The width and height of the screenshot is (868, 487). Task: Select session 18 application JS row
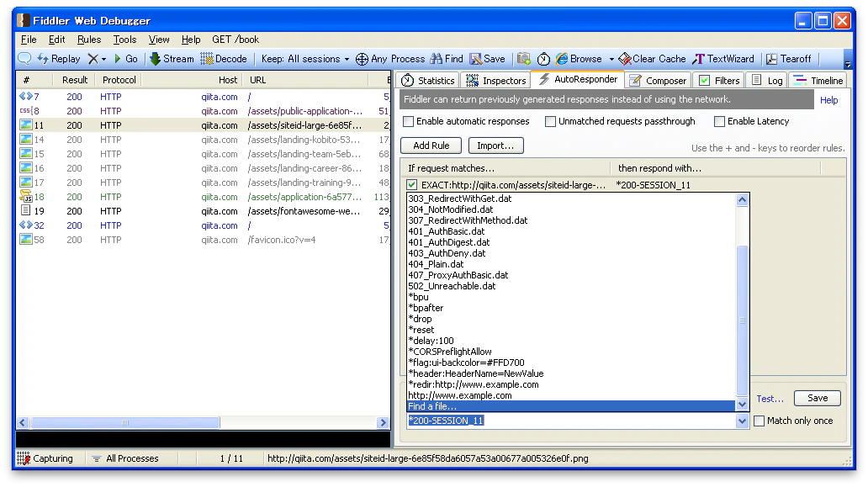(204, 197)
